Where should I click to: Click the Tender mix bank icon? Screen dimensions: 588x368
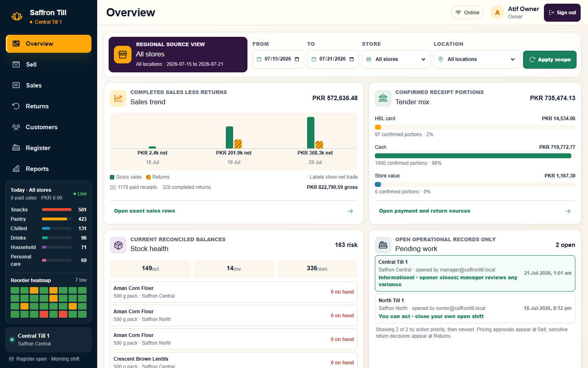(x=383, y=98)
